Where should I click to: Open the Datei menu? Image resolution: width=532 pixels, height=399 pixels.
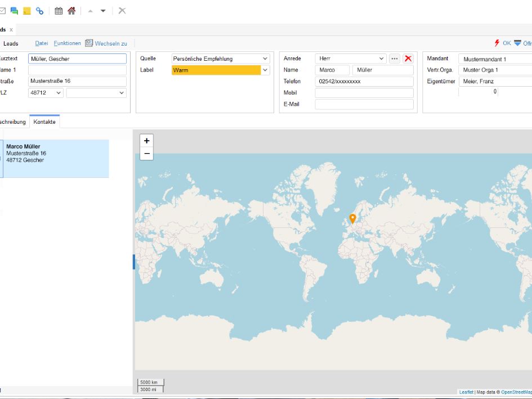tap(42, 43)
